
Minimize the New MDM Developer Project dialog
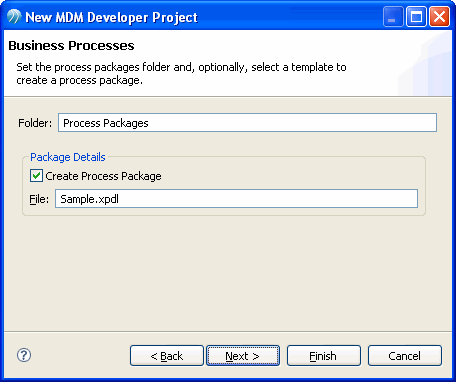pos(393,16)
